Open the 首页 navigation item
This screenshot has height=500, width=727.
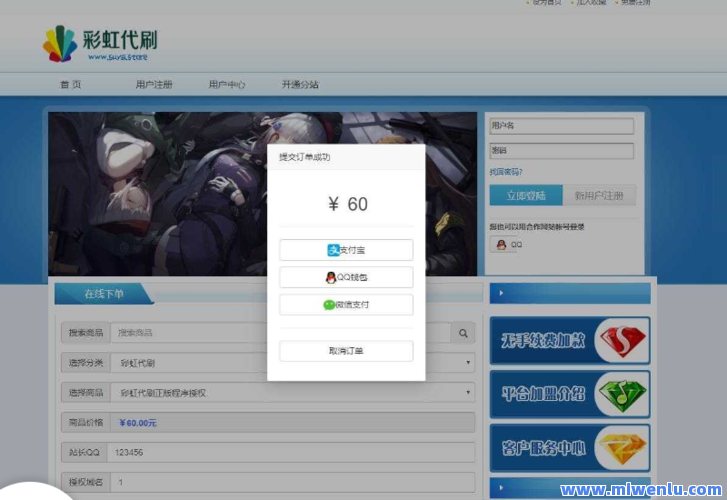click(70, 84)
